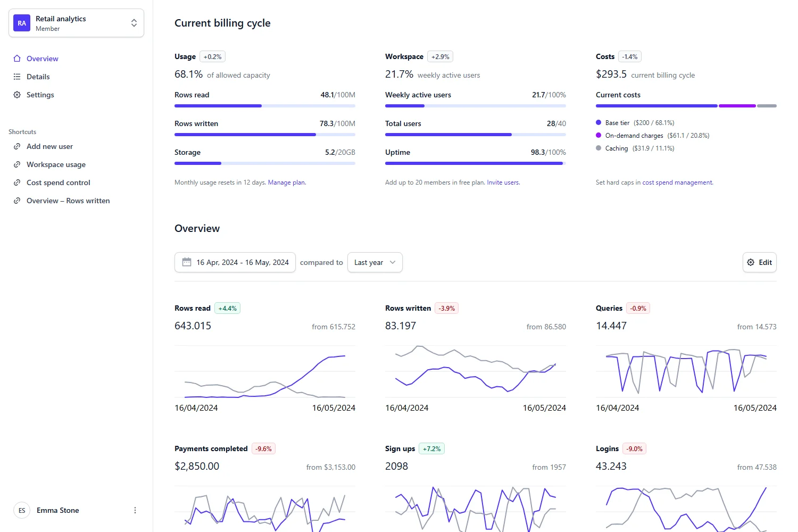Click the Rows written line chart
The height and width of the screenshot is (532, 798).
pyautogui.click(x=476, y=372)
